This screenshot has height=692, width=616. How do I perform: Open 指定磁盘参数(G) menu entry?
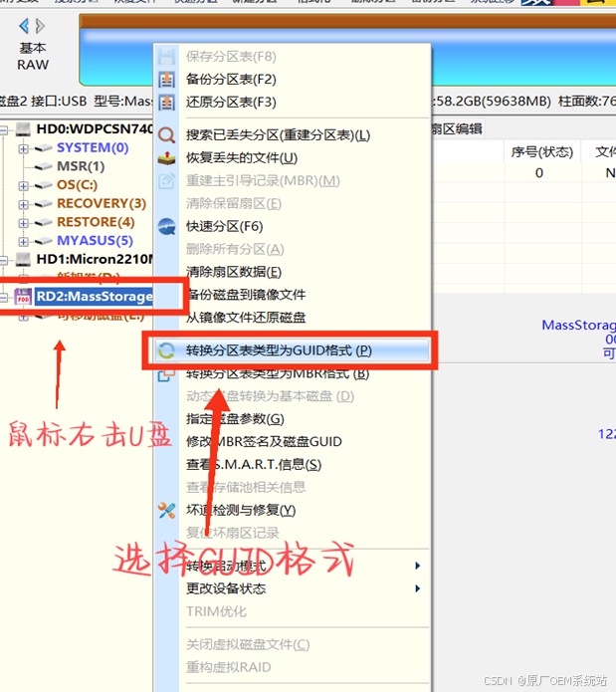pos(236,419)
